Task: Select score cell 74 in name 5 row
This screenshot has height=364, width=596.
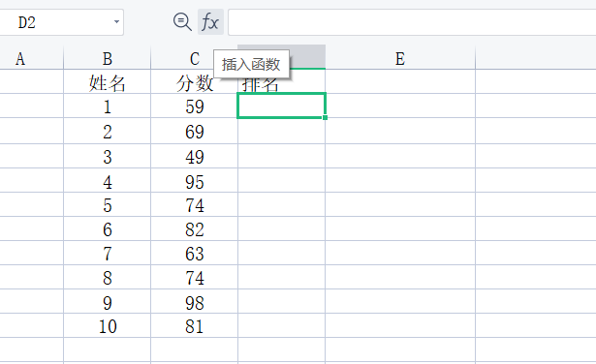Action: point(194,204)
